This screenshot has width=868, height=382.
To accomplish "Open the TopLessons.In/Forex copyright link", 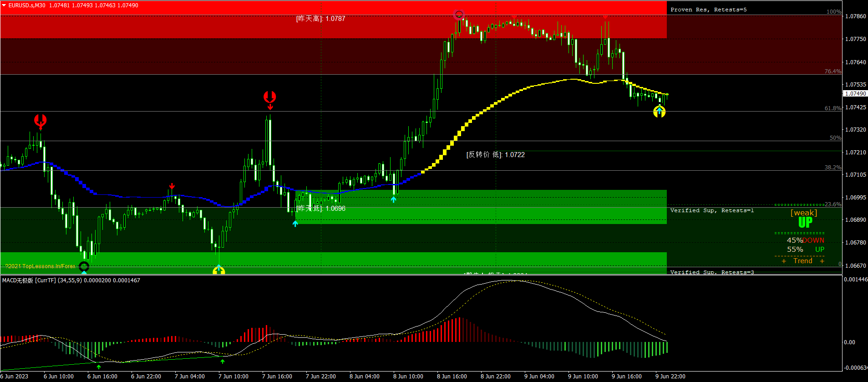I will tap(41, 266).
